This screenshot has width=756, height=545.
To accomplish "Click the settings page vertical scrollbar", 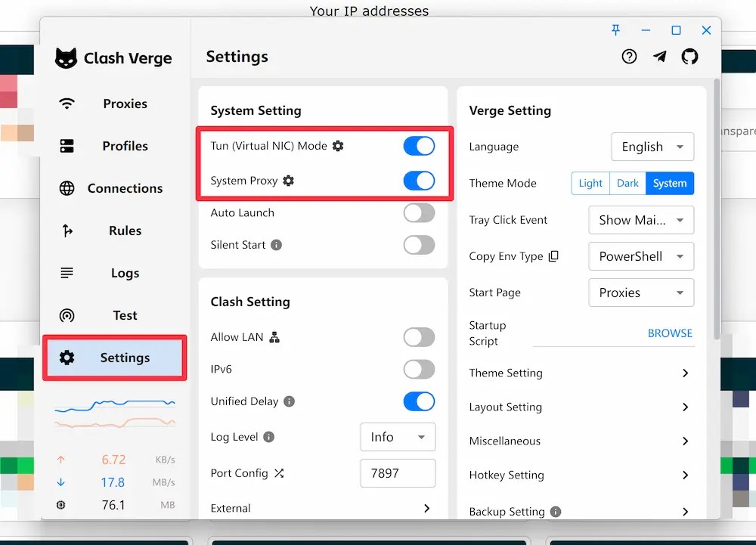I will pos(717,208).
